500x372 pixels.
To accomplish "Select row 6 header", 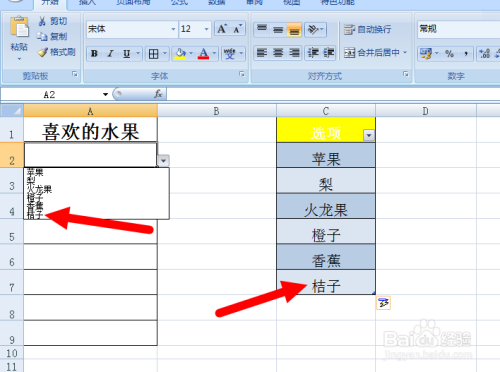I will 12,257.
